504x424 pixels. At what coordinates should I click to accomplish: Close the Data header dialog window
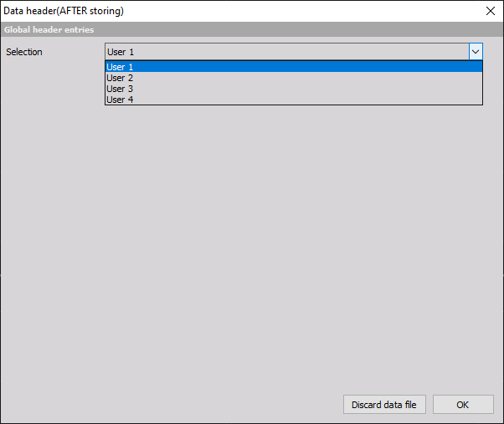click(x=490, y=11)
